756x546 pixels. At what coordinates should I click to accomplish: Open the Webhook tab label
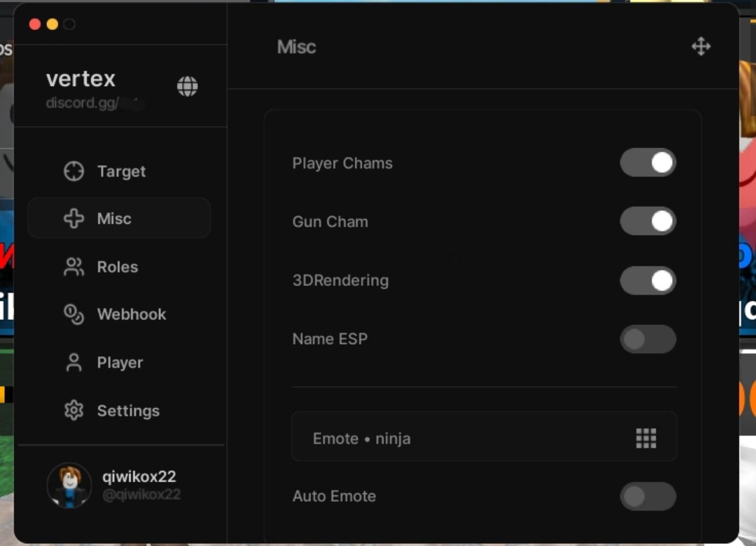pos(132,315)
